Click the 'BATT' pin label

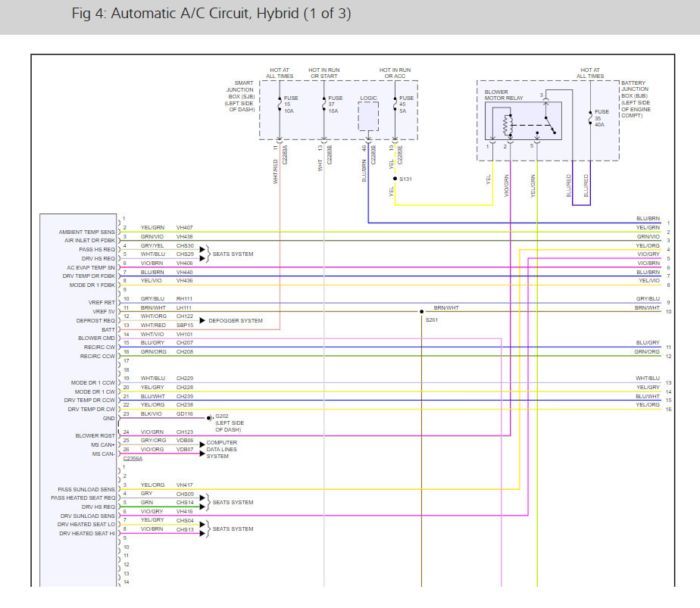(108, 329)
